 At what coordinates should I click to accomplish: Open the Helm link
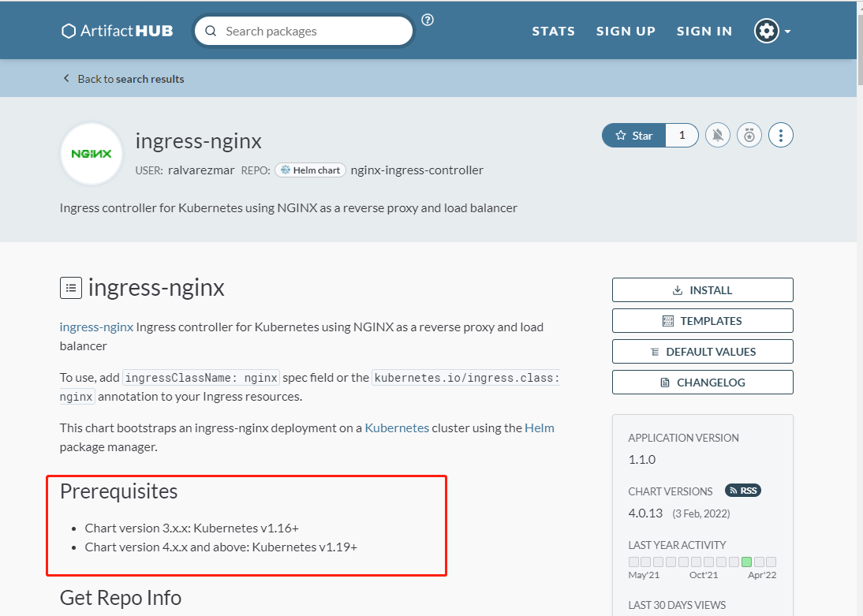[540, 427]
